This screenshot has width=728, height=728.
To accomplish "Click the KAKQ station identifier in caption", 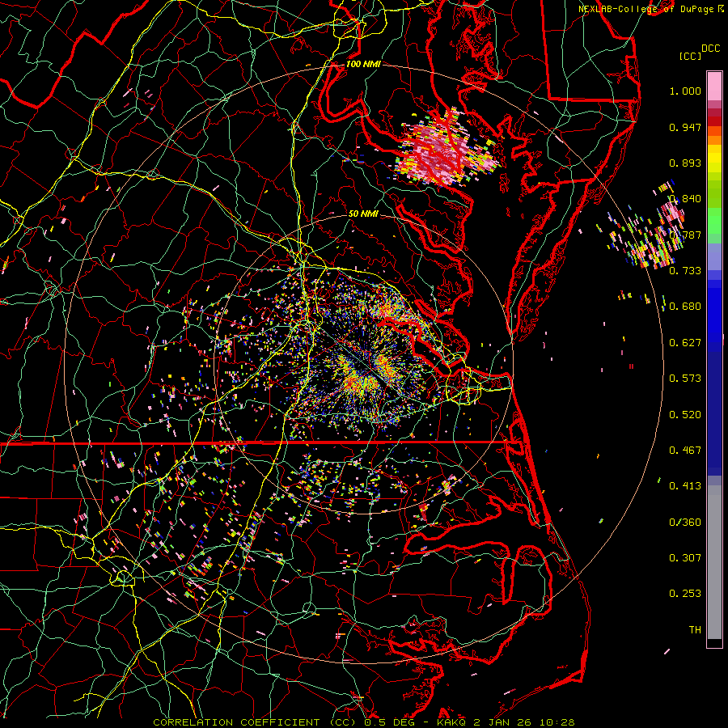I will click(453, 722).
